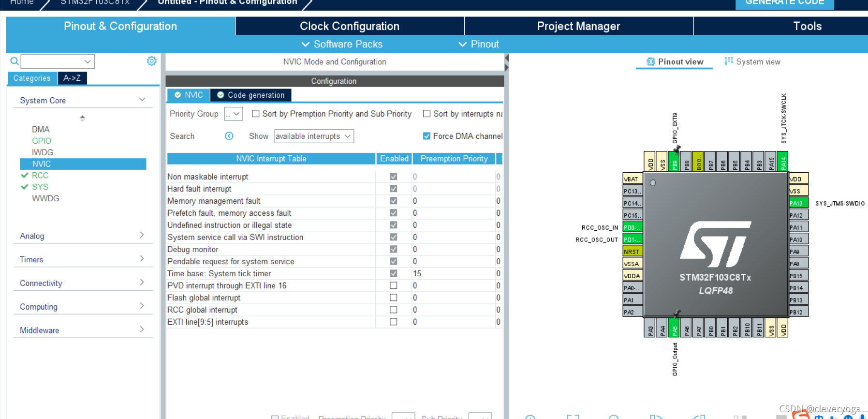This screenshot has height=419, width=868.
Task: Toggle Debug monitor enabled checkbox
Action: [394, 249]
